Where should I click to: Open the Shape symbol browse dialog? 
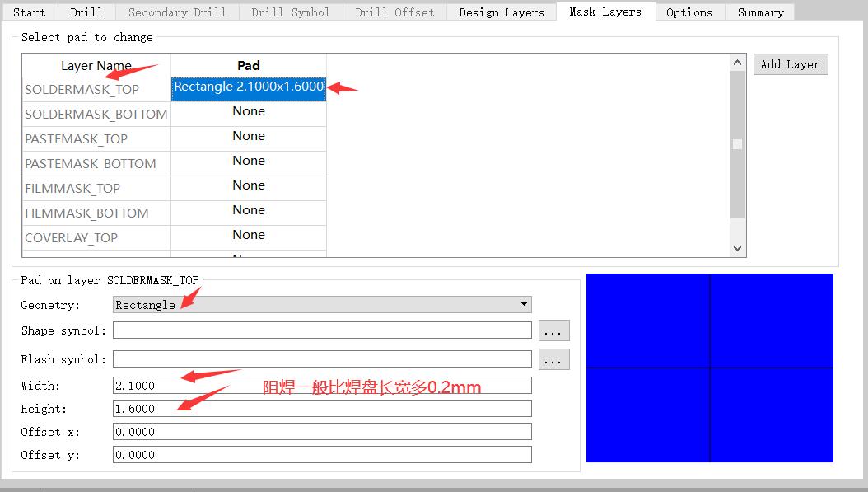[x=553, y=330]
